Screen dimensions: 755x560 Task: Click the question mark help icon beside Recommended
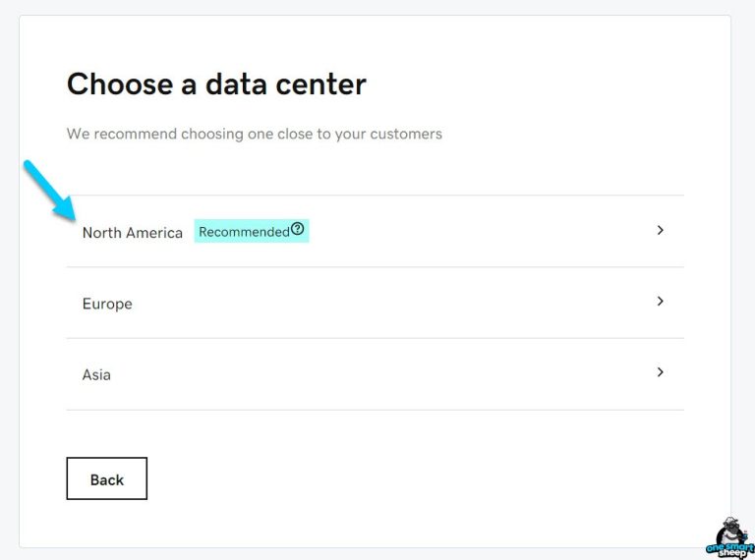click(297, 230)
